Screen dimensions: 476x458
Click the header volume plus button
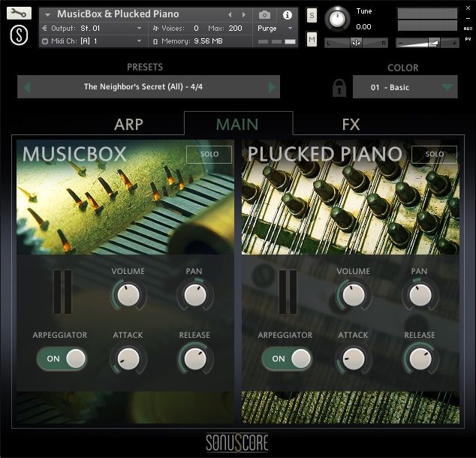pos(454,44)
